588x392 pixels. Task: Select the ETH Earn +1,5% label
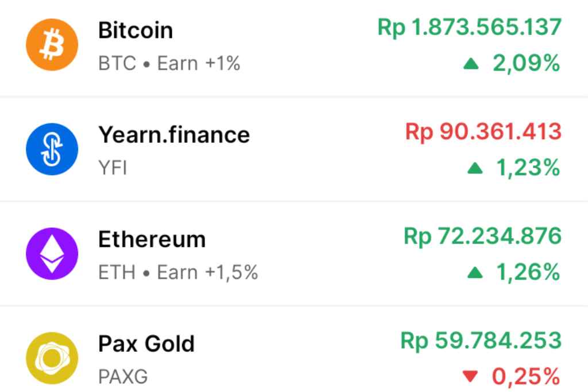(x=178, y=272)
